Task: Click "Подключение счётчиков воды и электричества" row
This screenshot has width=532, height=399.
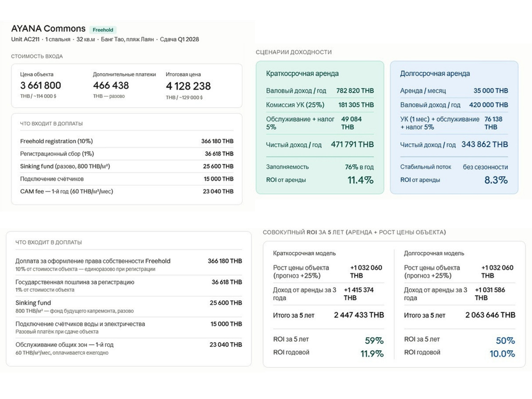Action: (129, 327)
